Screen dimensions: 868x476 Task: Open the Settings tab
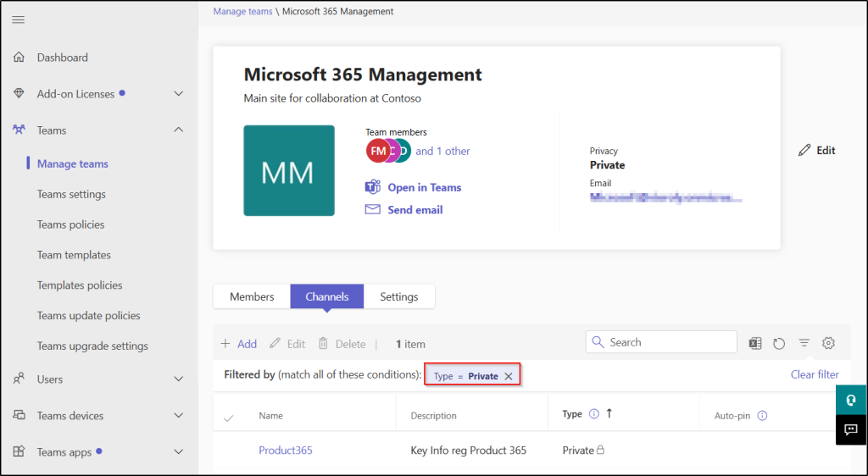coord(398,297)
